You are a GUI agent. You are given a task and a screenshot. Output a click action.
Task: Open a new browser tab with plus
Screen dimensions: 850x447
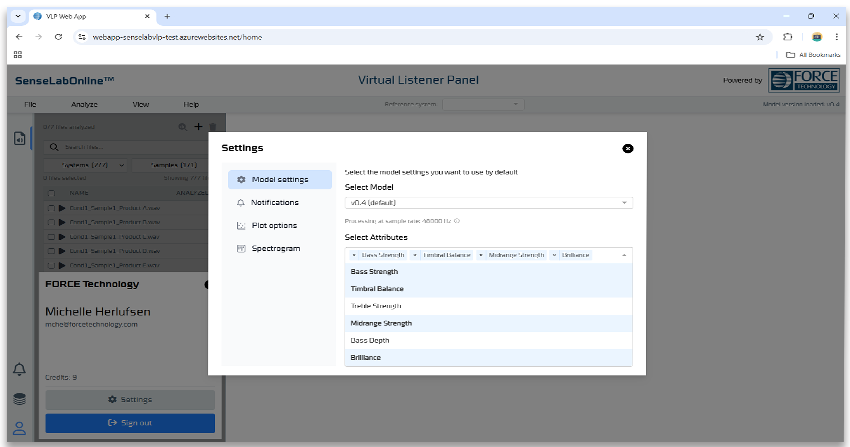167,16
